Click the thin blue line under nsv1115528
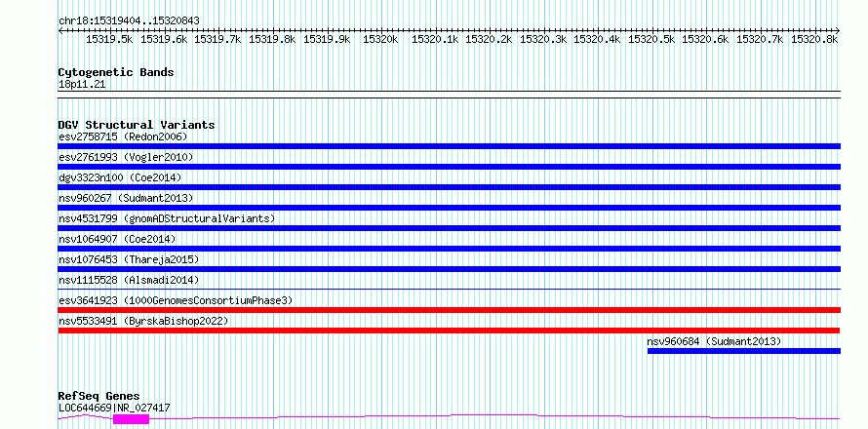Image resolution: width=868 pixels, height=429 pixels. (450, 289)
